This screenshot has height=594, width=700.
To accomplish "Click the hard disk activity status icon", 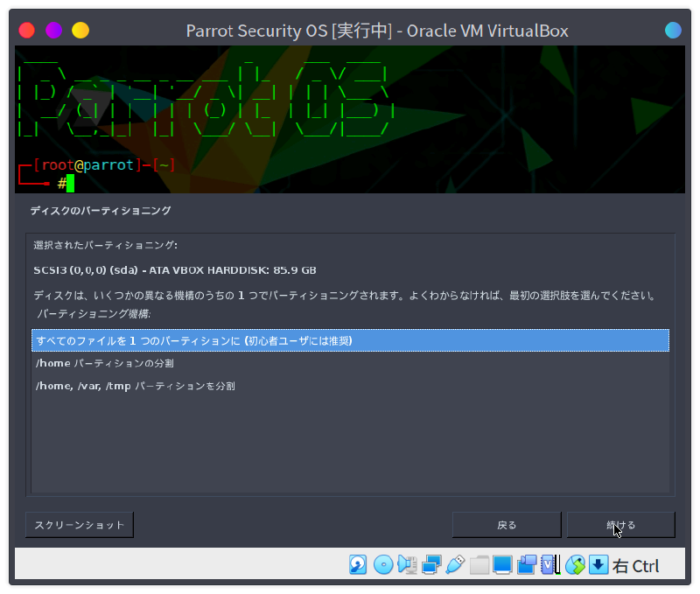I will [358, 564].
